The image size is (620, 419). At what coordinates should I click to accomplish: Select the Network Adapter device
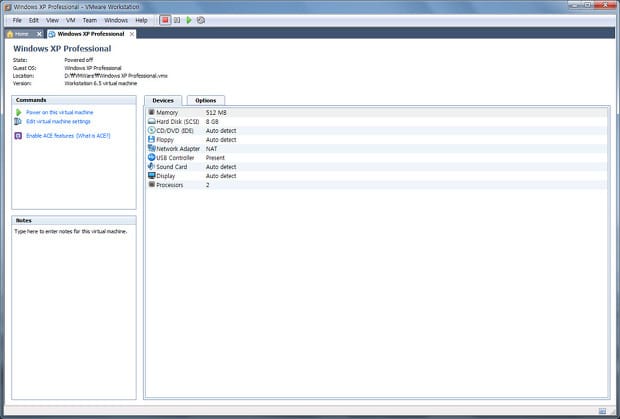click(x=178, y=148)
